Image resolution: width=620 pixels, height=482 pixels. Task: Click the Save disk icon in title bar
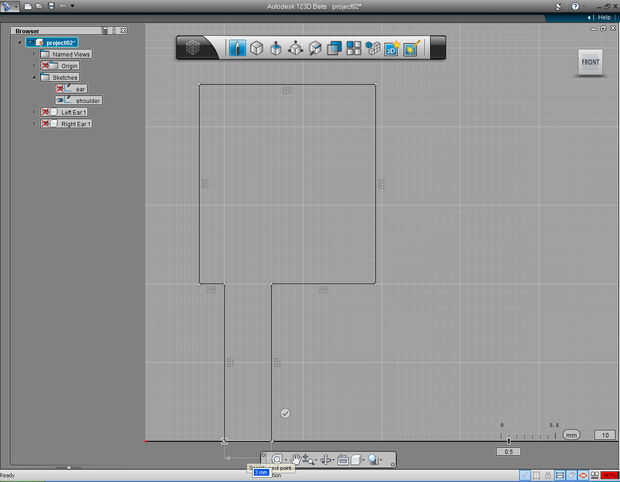tap(51, 6)
